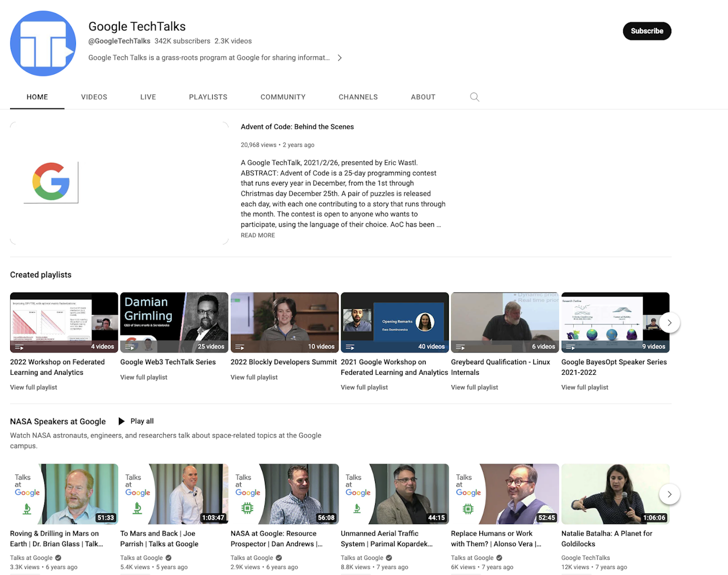Click the @GoogleTechTalks handle text
This screenshot has height=575, width=728.
click(119, 41)
